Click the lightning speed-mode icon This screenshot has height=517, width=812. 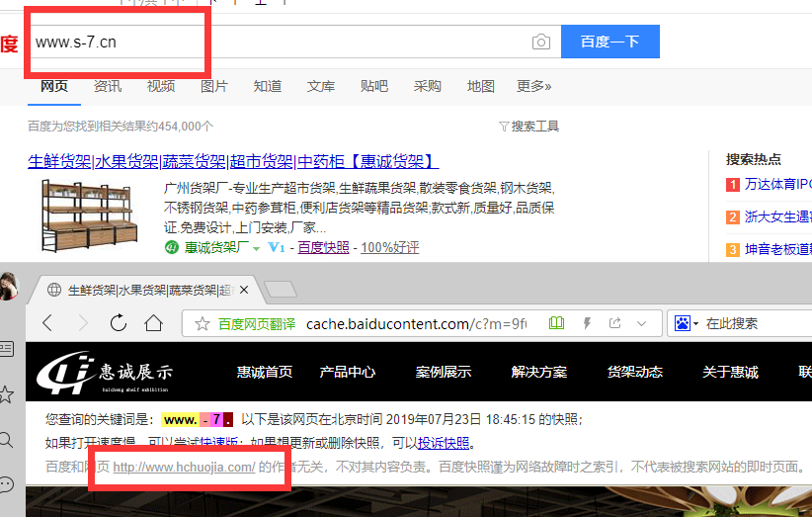click(x=587, y=324)
